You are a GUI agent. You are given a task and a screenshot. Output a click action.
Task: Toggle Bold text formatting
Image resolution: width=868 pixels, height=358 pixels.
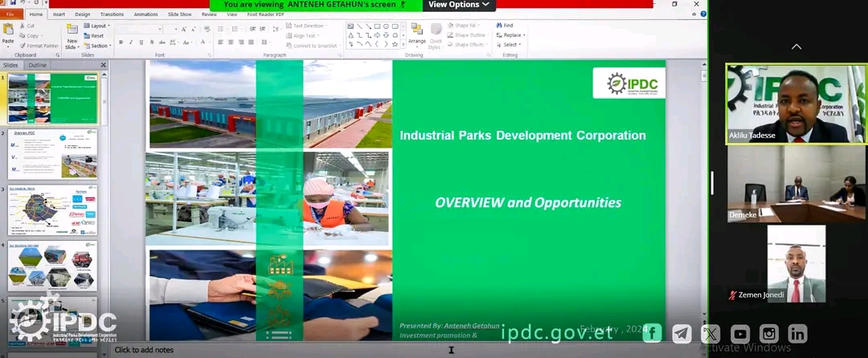coord(121,42)
